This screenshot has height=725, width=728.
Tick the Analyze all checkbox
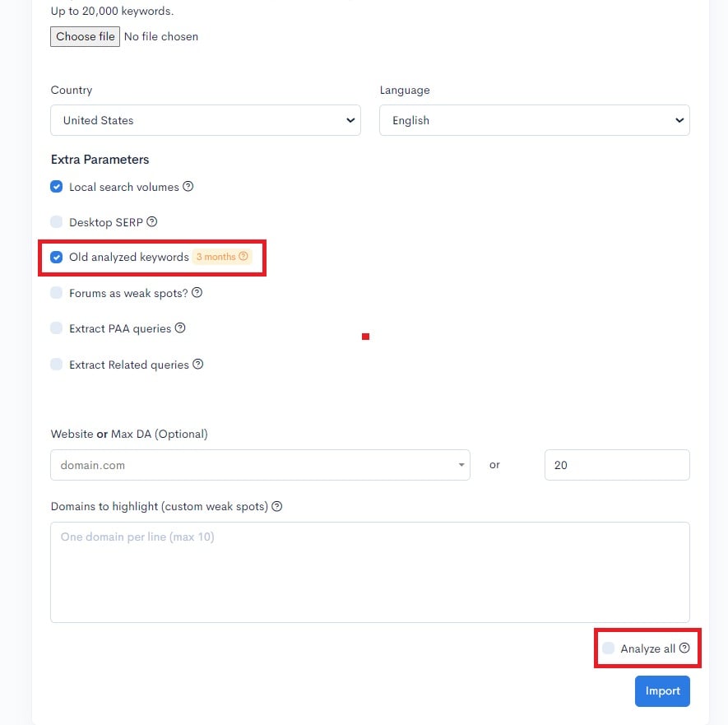pyautogui.click(x=609, y=648)
